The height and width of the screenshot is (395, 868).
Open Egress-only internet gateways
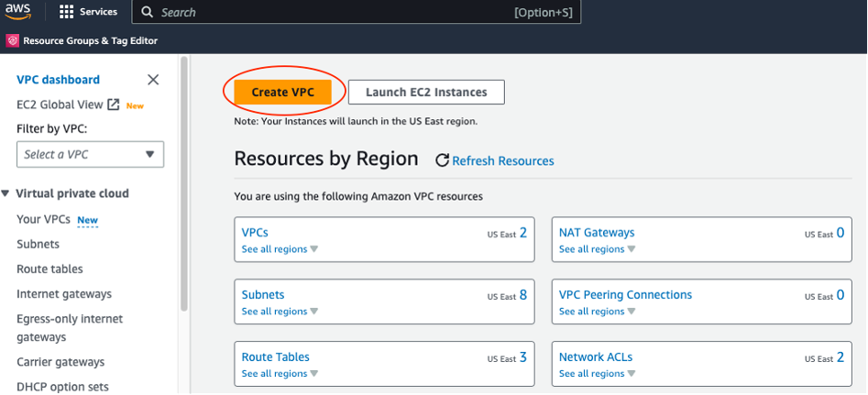(x=70, y=327)
